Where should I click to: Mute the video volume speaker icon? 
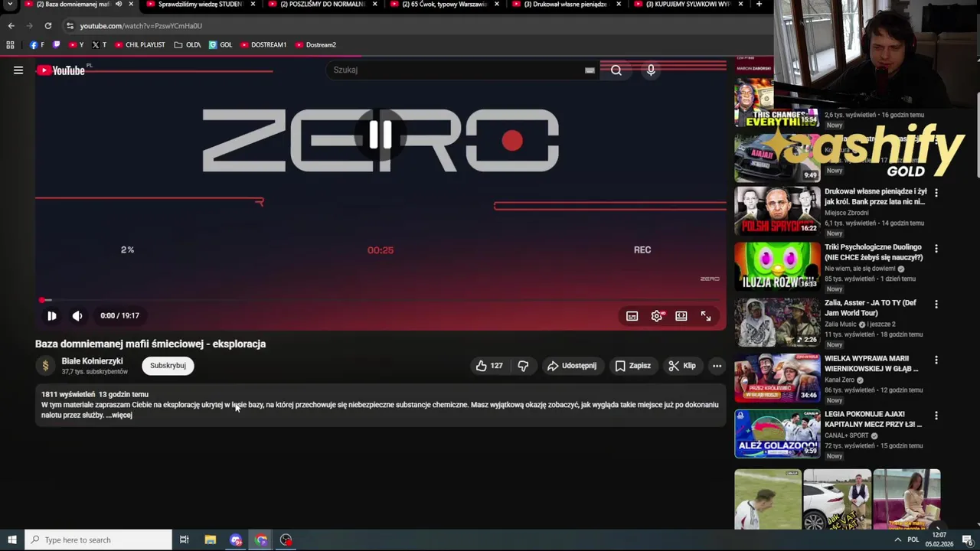click(77, 316)
